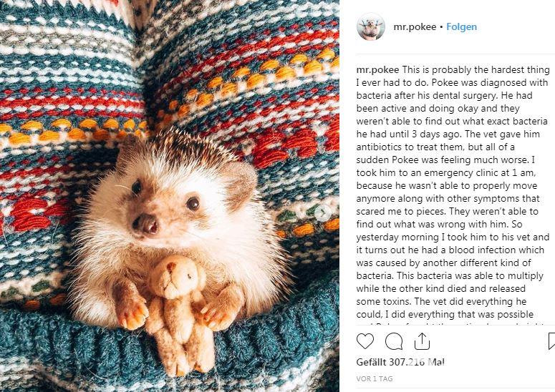Save the post with the bookmark icon

[551, 341]
